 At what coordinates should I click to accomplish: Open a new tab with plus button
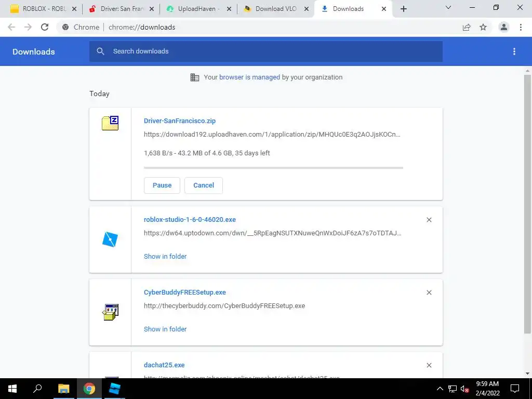[403, 9]
